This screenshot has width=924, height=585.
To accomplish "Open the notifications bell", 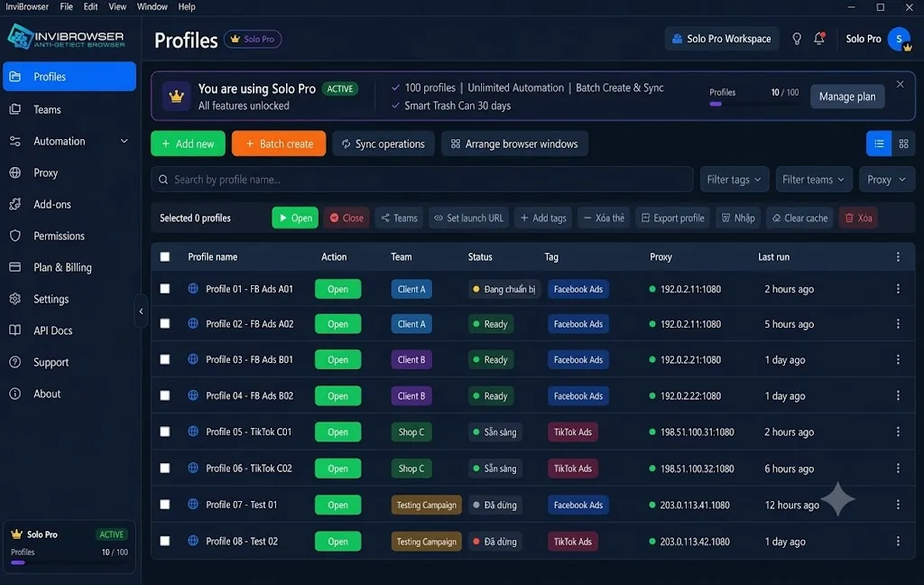I will pyautogui.click(x=819, y=39).
